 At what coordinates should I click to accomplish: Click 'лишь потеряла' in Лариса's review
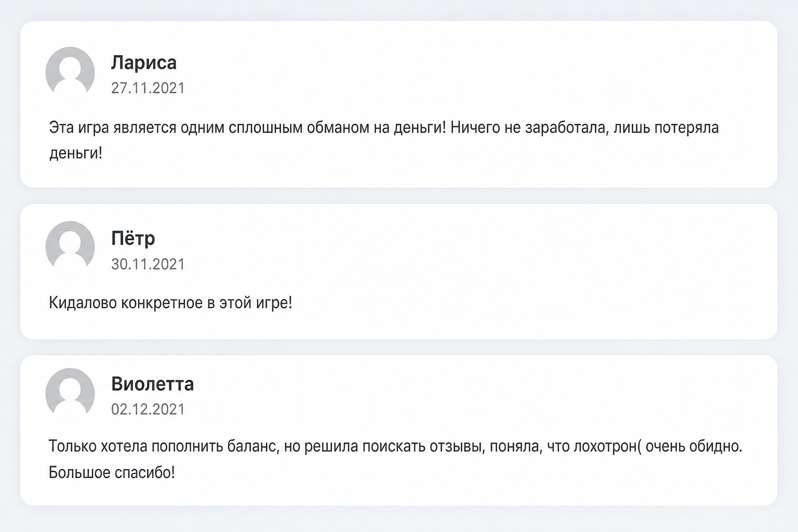coord(666,128)
